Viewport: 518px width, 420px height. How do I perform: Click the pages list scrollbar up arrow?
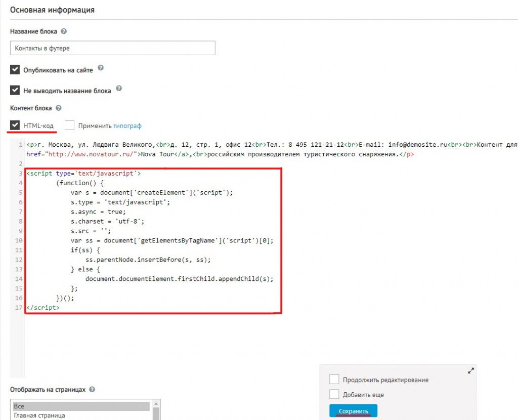[x=156, y=403]
